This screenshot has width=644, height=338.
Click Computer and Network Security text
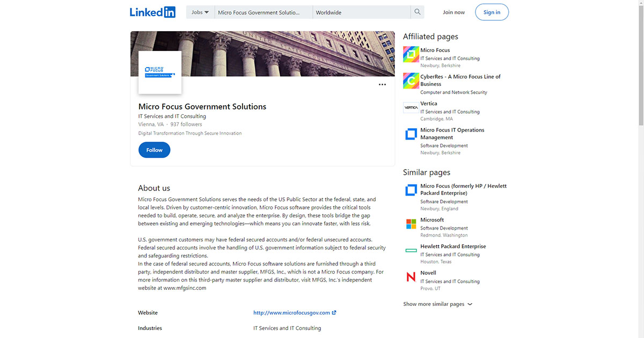point(453,92)
